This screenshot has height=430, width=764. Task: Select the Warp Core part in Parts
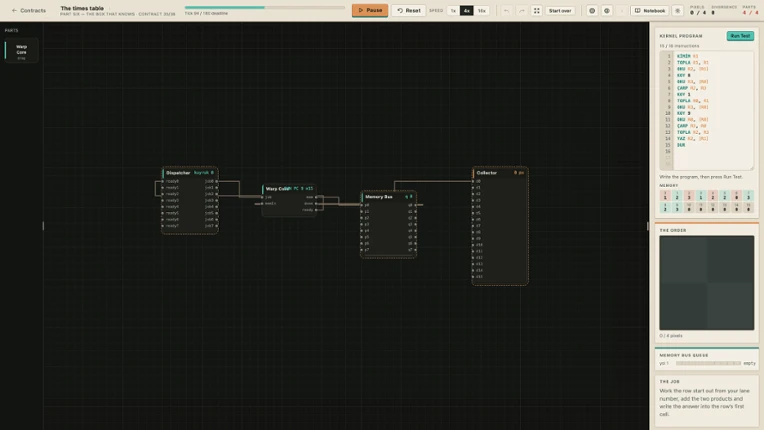pos(21,51)
